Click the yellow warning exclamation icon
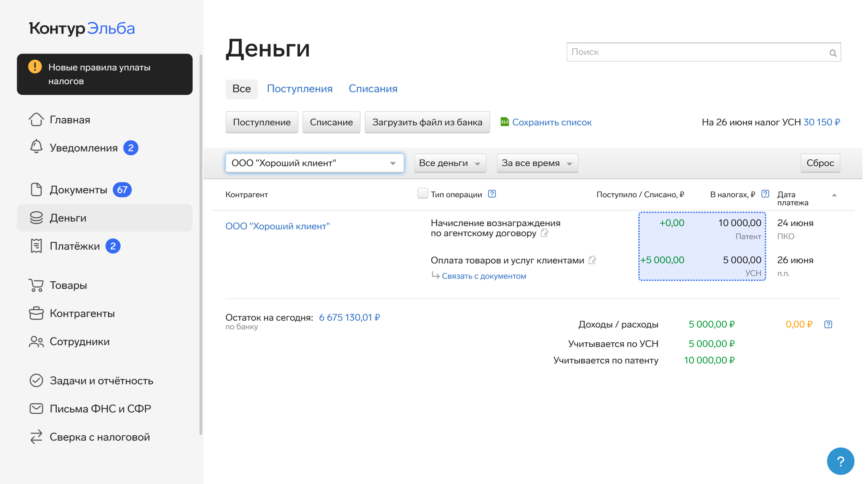The width and height of the screenshot is (868, 484). point(35,67)
